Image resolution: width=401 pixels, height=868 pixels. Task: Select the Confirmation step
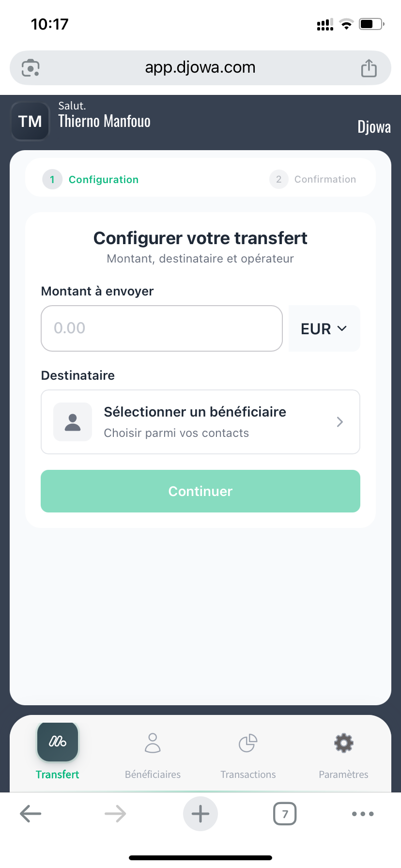[313, 179]
